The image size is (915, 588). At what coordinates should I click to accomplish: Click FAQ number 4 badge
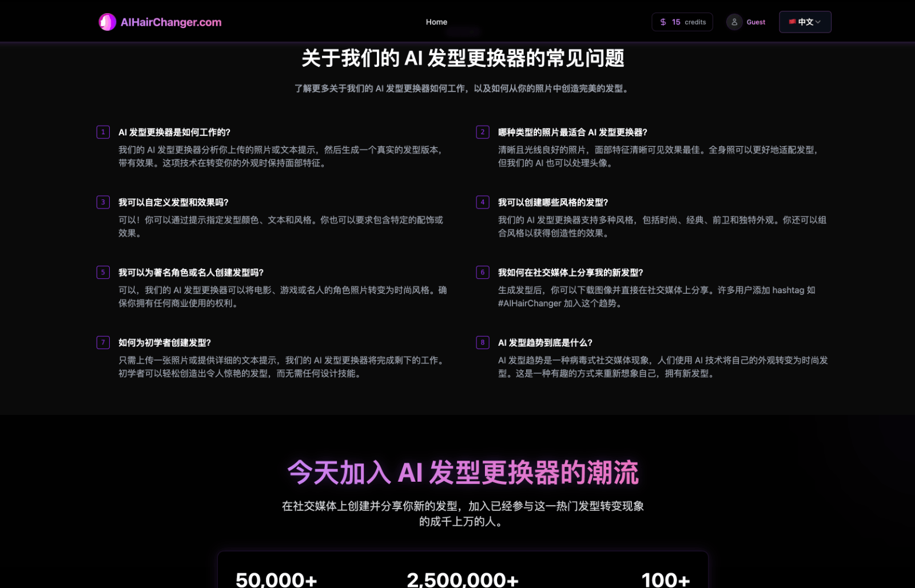[483, 202]
